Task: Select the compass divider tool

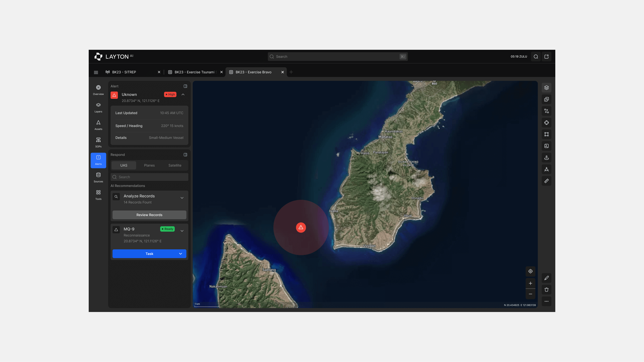Action: tap(546, 169)
